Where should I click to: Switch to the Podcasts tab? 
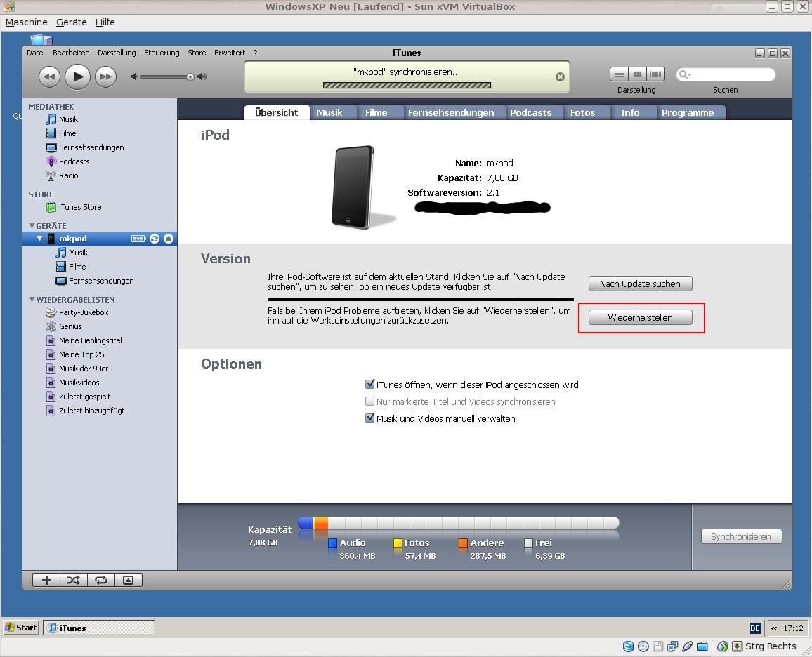point(530,113)
